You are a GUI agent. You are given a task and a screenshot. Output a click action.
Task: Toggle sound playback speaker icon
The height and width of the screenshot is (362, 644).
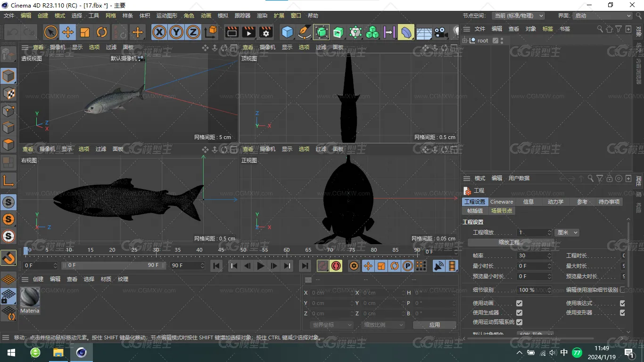pyautogui.click(x=439, y=266)
